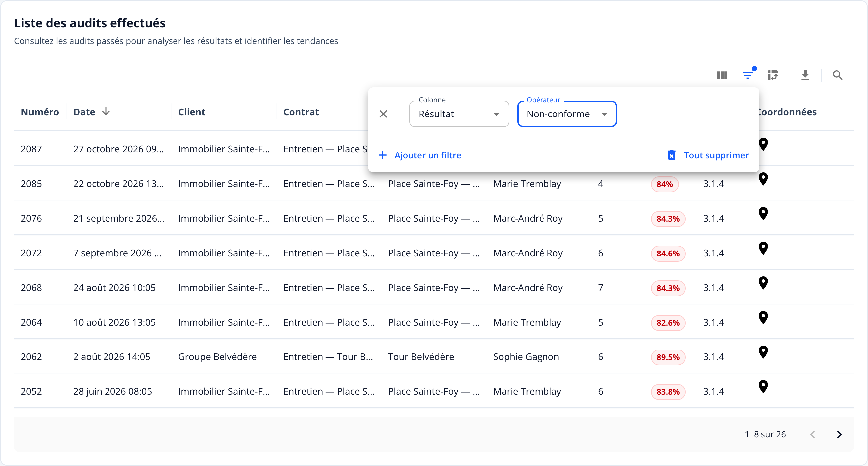Click the 89.5% result badge
The width and height of the screenshot is (868, 466).
tap(668, 357)
